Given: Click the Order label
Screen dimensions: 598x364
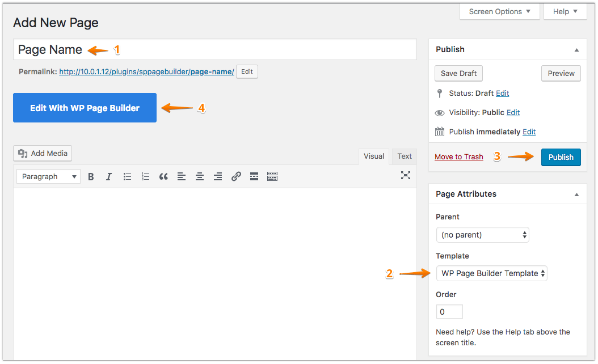Looking at the screenshot, I should click(x=446, y=294).
